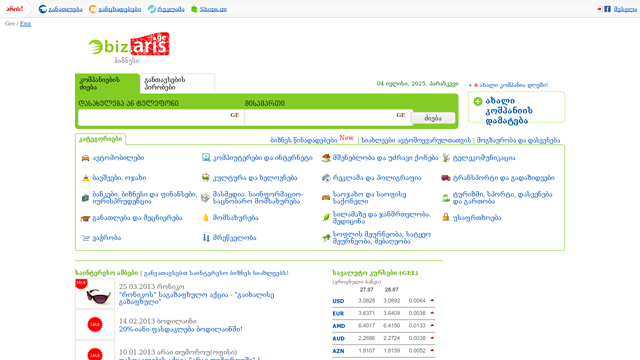The width and height of the screenshot is (640, 360).
Task: Select the კომპანიების ძიება tab
Action: 107,84
